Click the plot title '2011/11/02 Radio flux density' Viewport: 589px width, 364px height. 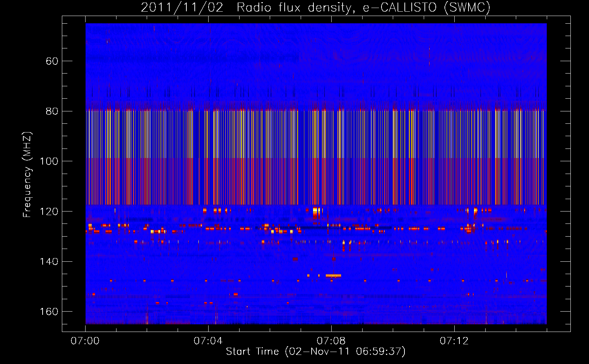coord(316,7)
